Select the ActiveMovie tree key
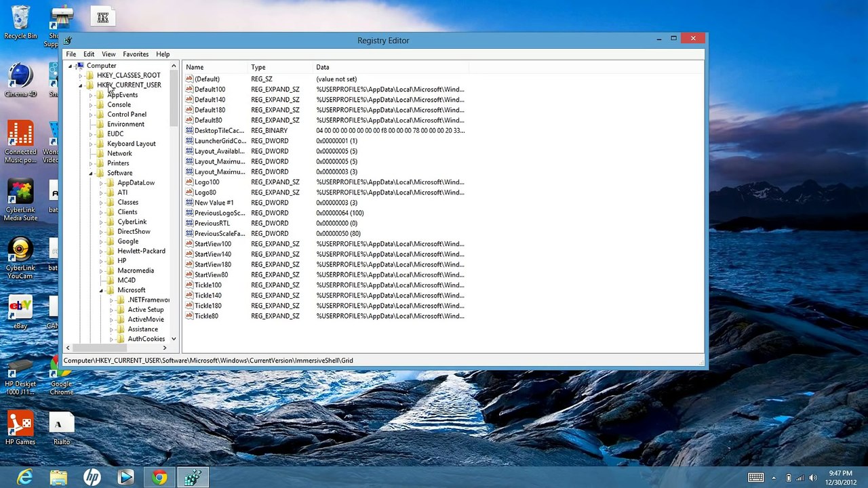Image resolution: width=868 pixels, height=488 pixels. coord(146,319)
